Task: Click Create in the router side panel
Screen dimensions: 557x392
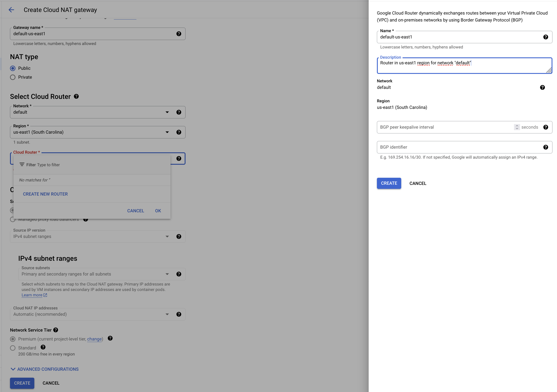Action: point(389,183)
